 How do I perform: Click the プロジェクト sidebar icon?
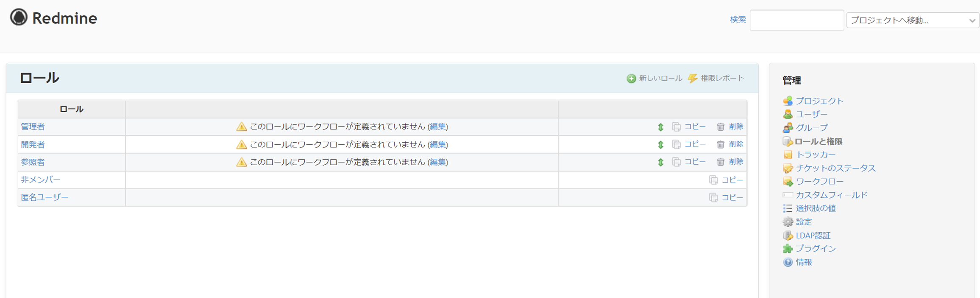(x=788, y=101)
